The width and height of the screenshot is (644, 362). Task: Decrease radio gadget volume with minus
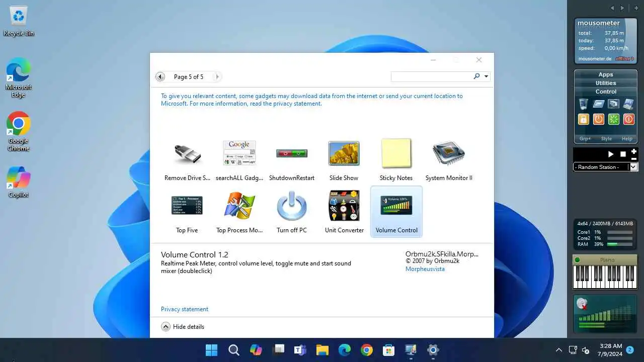634,158
